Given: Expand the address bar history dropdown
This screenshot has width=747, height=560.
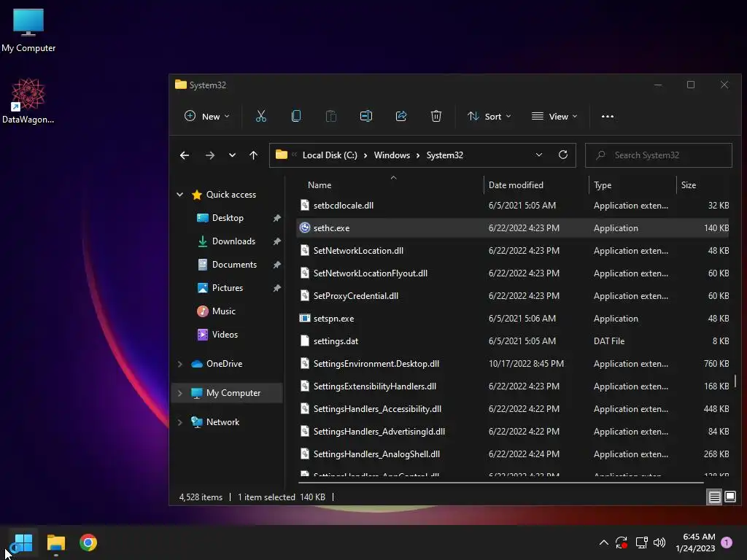Looking at the screenshot, I should [539, 155].
